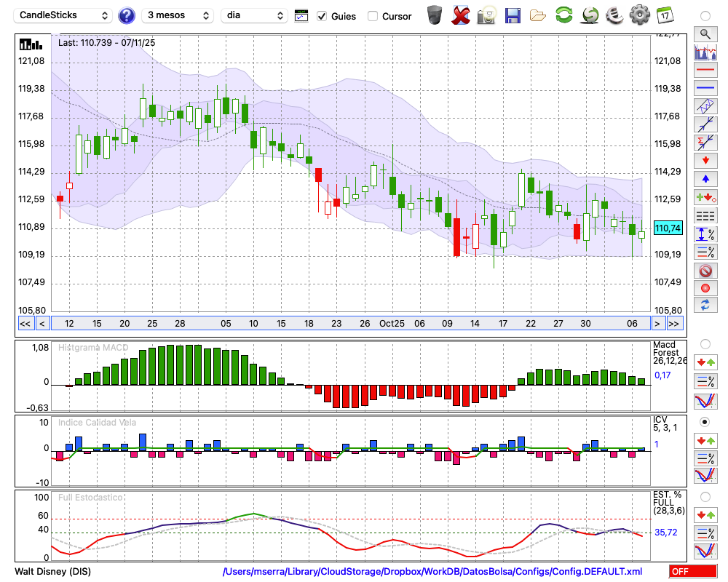This screenshot has width=728, height=582.
Task: Select the radio button beside Macd Forest panel
Action: click(x=705, y=343)
